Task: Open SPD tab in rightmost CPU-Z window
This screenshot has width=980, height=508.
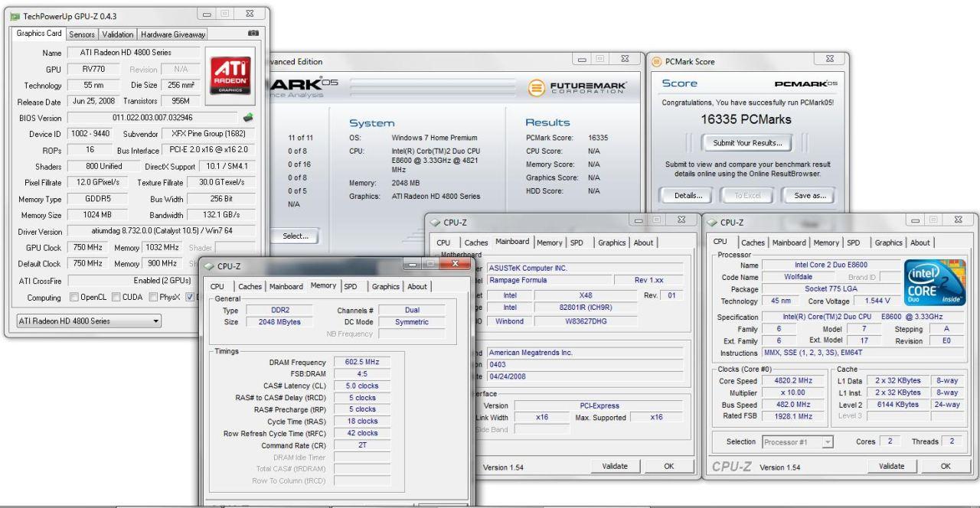Action: pos(855,243)
